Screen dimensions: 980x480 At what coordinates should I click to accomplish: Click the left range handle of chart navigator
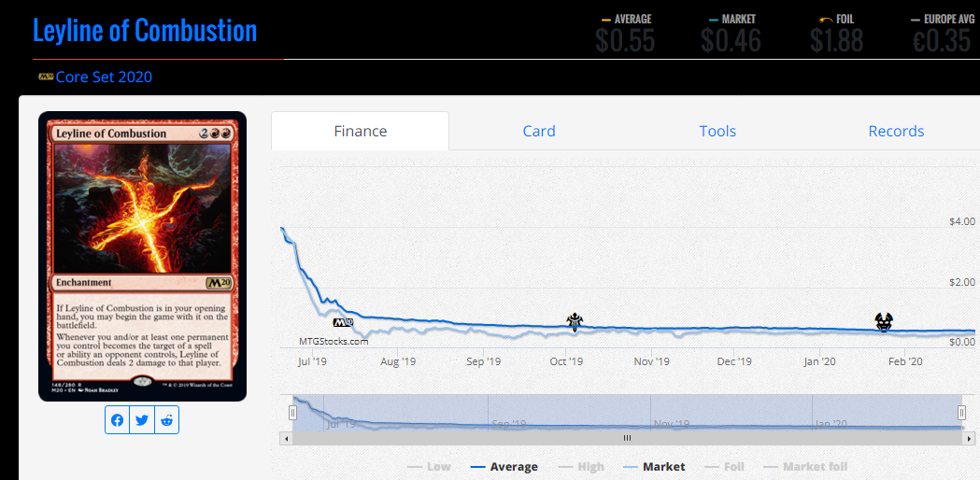291,413
